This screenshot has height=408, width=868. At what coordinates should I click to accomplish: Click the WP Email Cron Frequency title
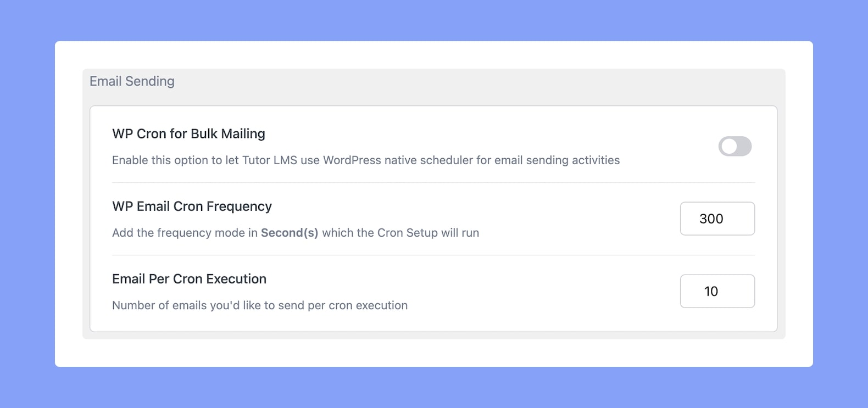pyautogui.click(x=192, y=206)
